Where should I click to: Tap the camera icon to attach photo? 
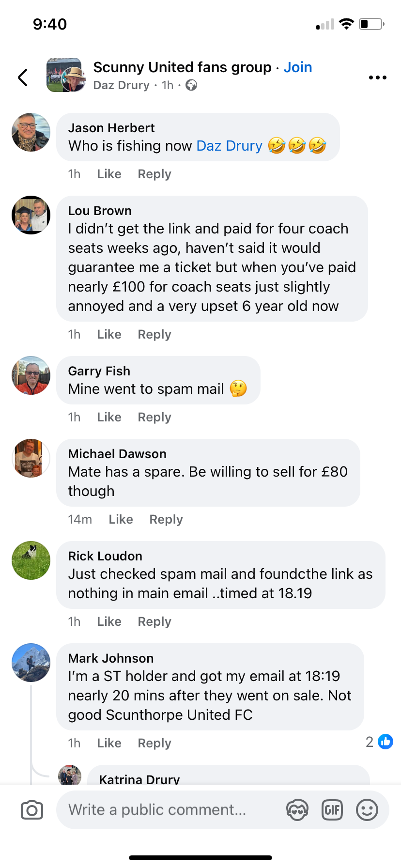(32, 810)
